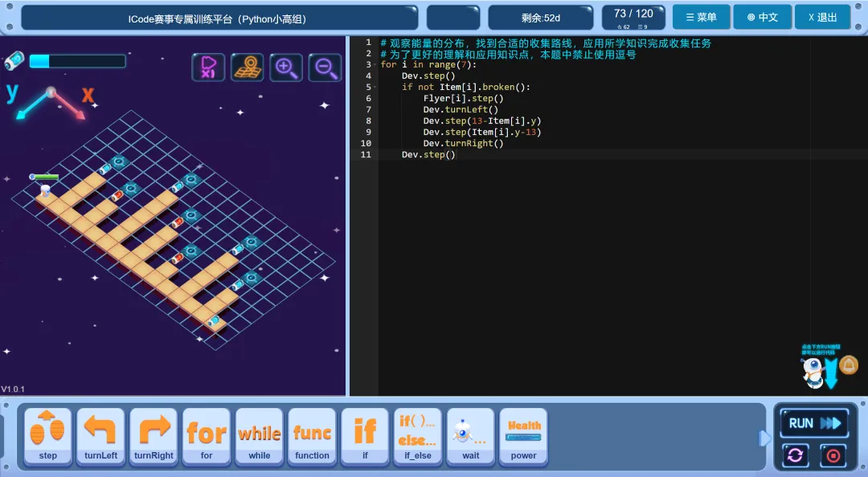Add an if_else statement block

(418, 436)
